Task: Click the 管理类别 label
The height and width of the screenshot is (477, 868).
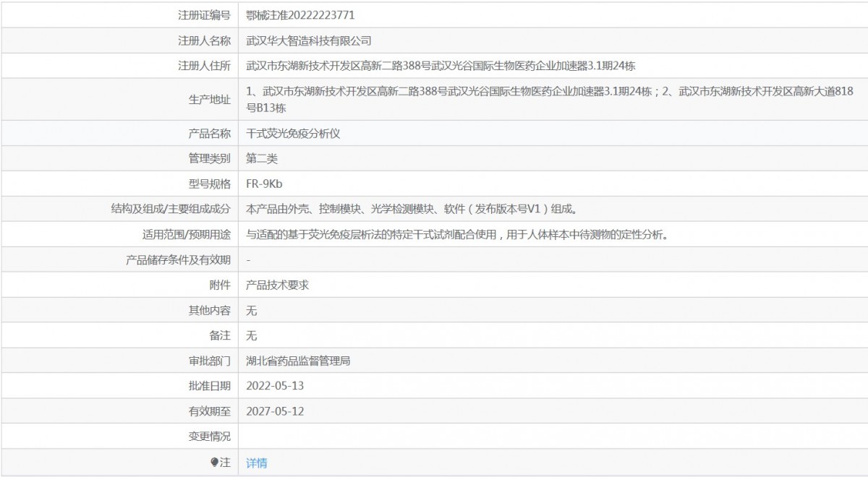Action: (x=210, y=158)
